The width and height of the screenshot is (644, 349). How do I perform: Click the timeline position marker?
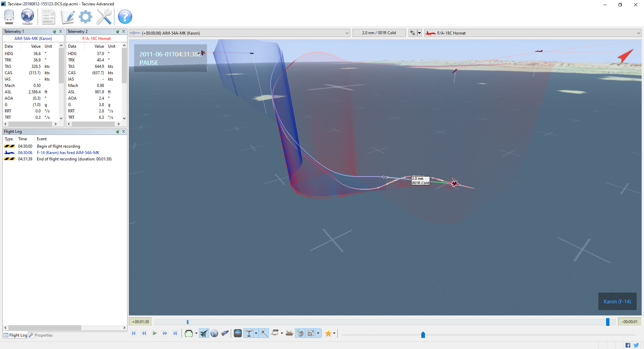607,322
